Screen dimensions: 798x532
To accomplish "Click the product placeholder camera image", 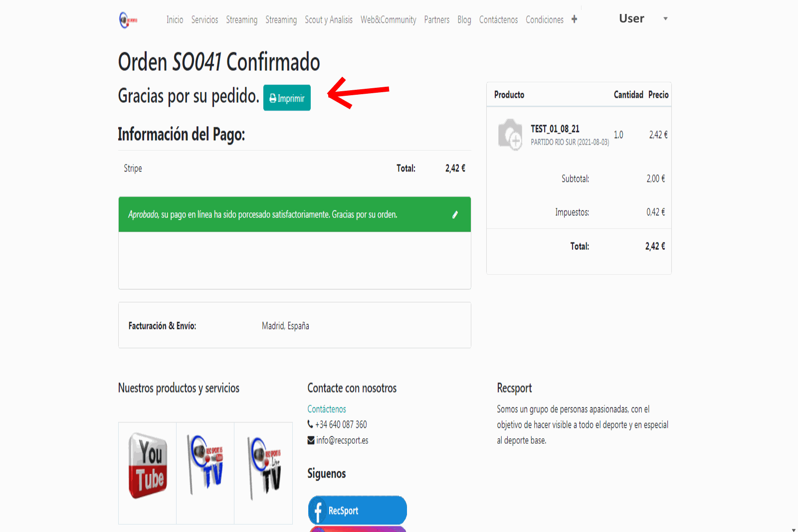I will (x=510, y=135).
